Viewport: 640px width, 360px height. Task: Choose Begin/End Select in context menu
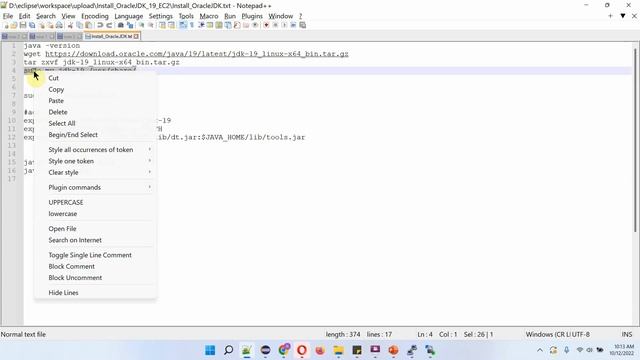point(73,135)
